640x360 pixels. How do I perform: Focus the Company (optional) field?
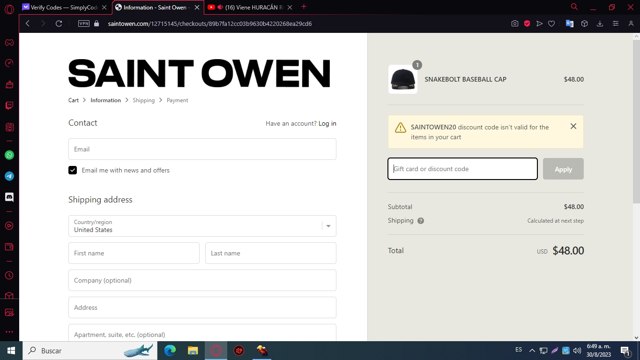[x=202, y=280]
